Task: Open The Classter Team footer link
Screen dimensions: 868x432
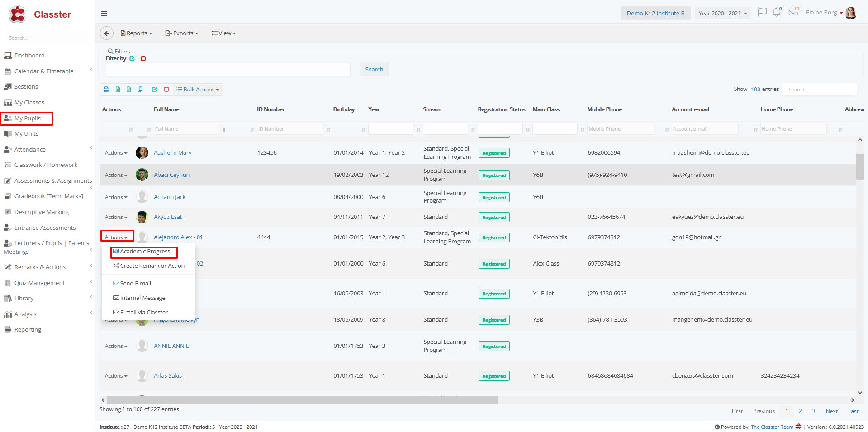Action: 772,427
